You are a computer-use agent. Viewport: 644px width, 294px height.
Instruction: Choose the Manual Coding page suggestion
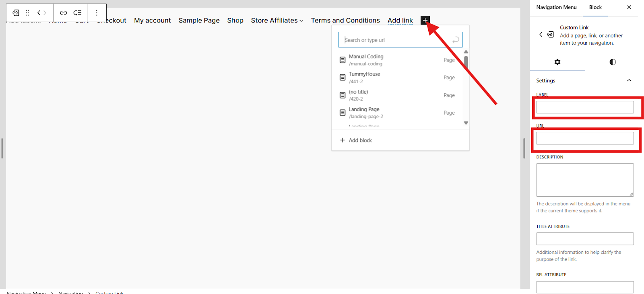[400, 60]
